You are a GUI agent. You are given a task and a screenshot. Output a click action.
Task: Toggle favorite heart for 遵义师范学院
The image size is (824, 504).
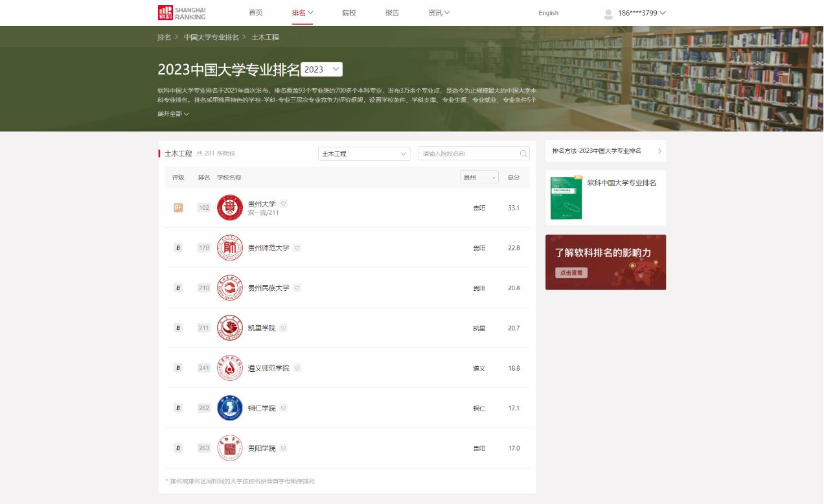pyautogui.click(x=297, y=368)
